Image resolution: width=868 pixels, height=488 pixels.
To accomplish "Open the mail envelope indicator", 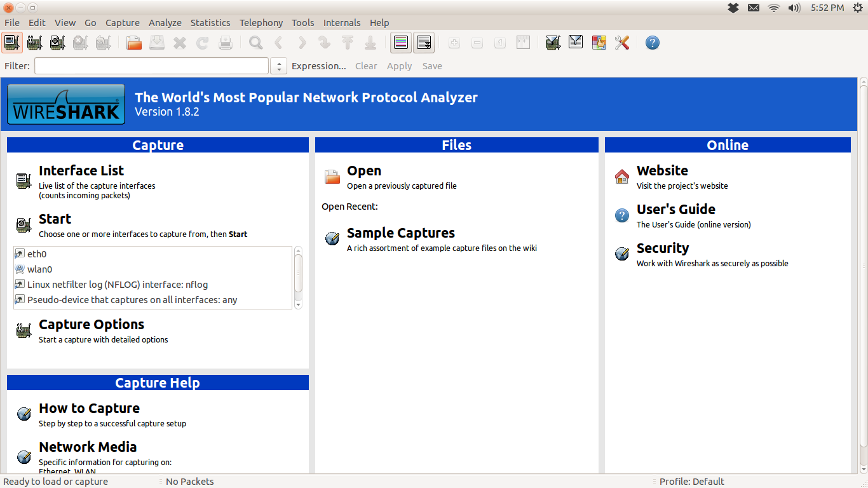I will tap(754, 8).
